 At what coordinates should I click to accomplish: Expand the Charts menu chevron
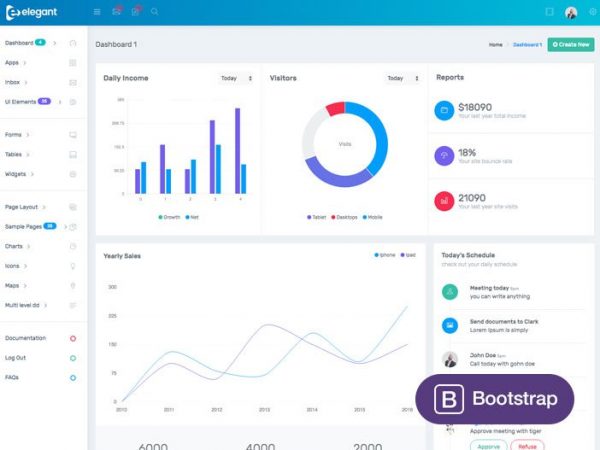(x=29, y=246)
